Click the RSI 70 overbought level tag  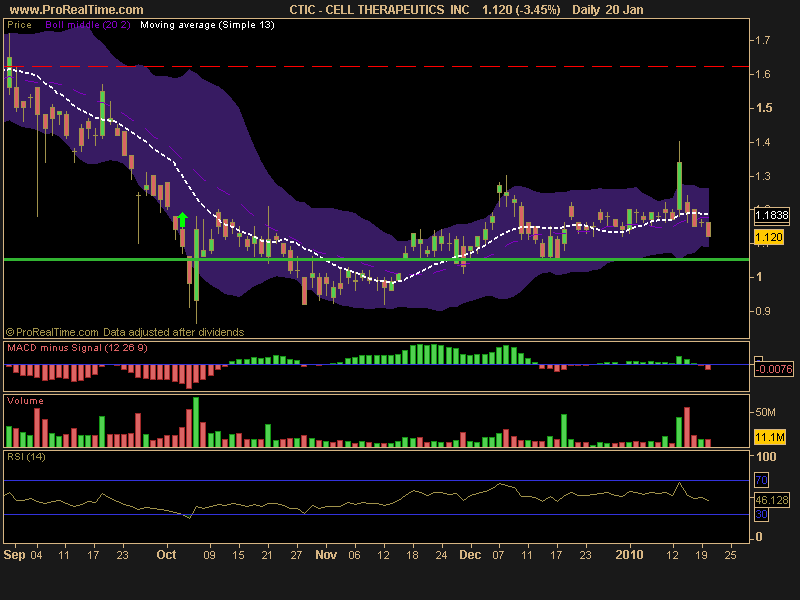click(761, 480)
